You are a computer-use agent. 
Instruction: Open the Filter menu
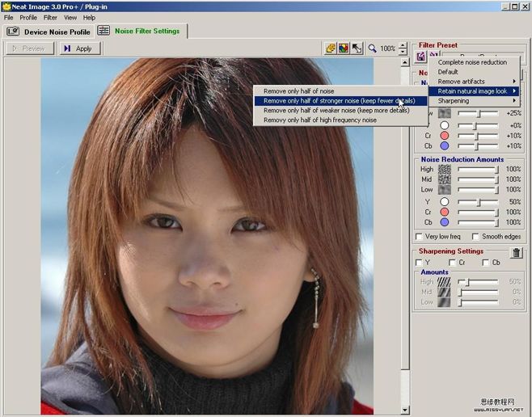pos(50,18)
